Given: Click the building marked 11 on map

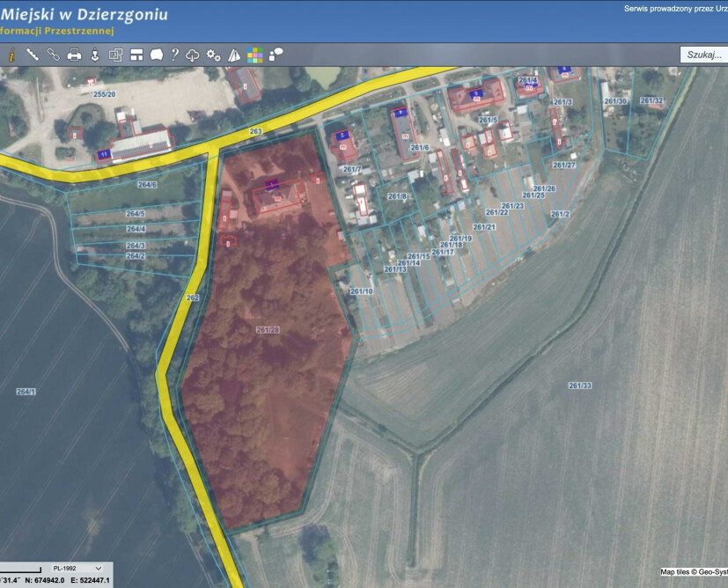Looking at the screenshot, I should (x=103, y=155).
